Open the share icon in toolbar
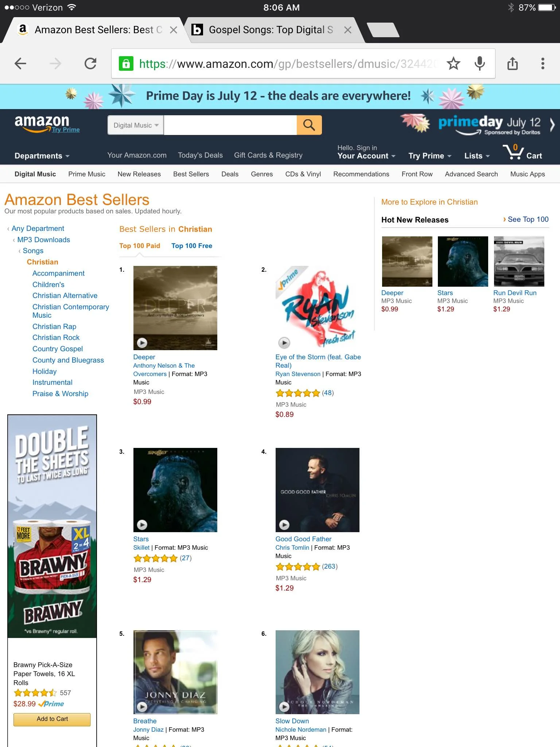This screenshot has height=747, width=560. [513, 63]
